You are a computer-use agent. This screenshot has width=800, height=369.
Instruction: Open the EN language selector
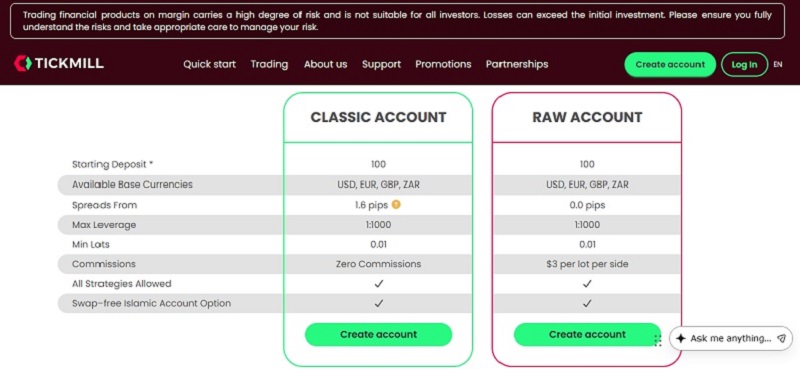(778, 64)
